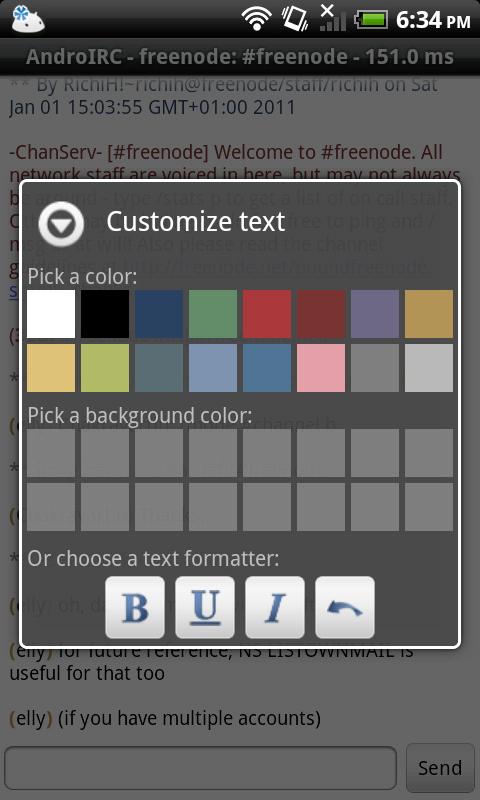Choose the navy blue text color

[159, 314]
